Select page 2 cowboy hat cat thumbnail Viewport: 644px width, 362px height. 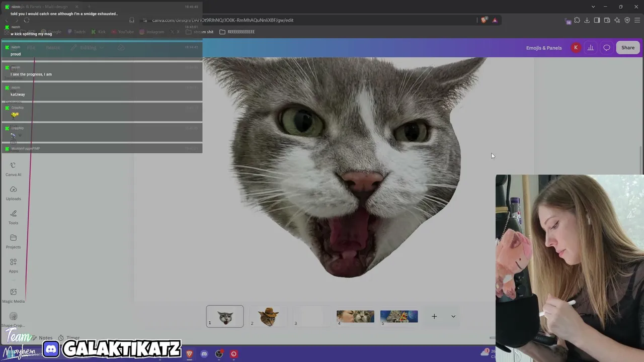click(268, 316)
